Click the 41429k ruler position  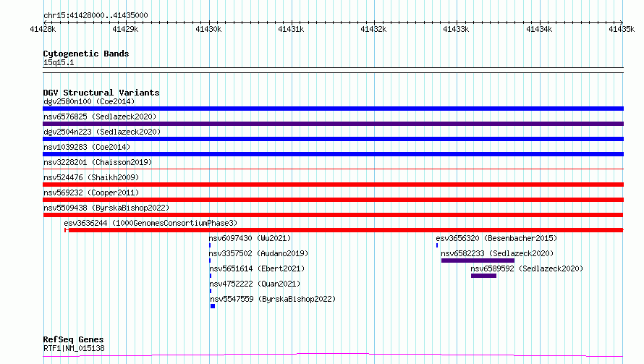125,29
